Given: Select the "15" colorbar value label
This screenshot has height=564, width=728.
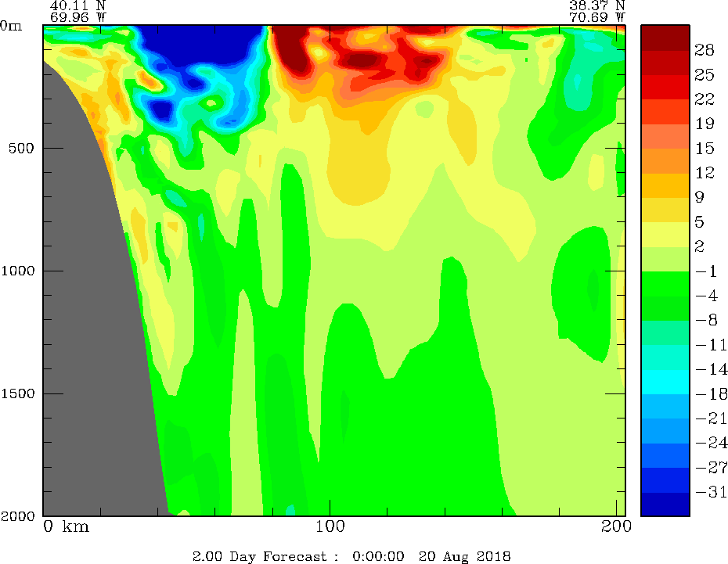Looking at the screenshot, I should (x=705, y=148).
